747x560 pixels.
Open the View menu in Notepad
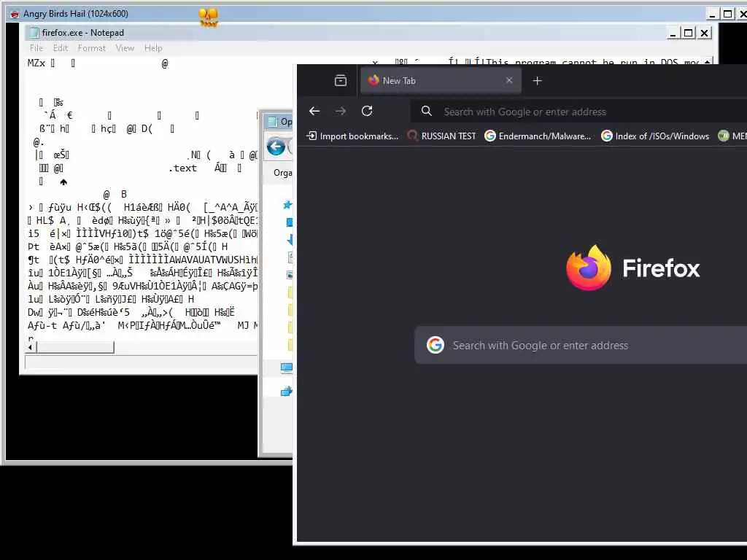(x=125, y=48)
